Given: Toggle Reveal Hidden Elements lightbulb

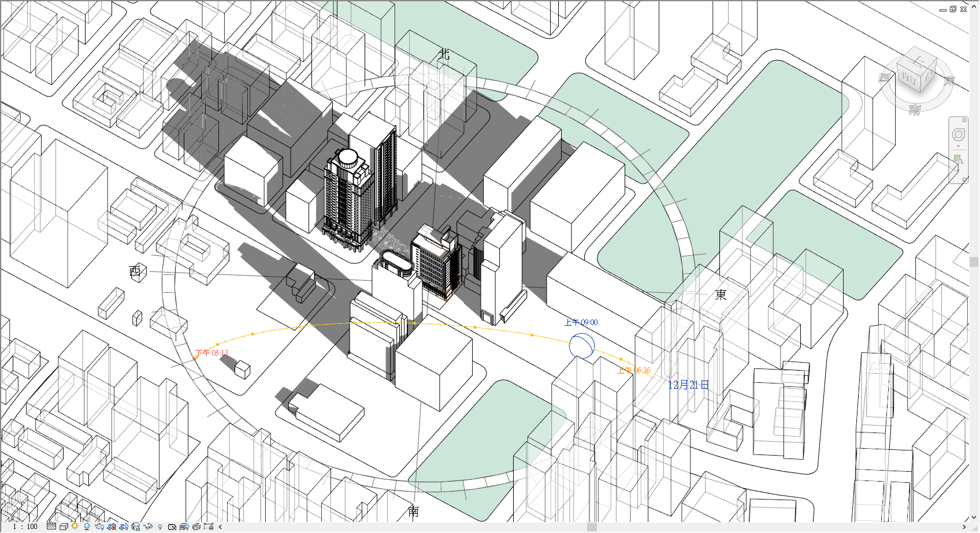Looking at the screenshot, I should (x=160, y=527).
